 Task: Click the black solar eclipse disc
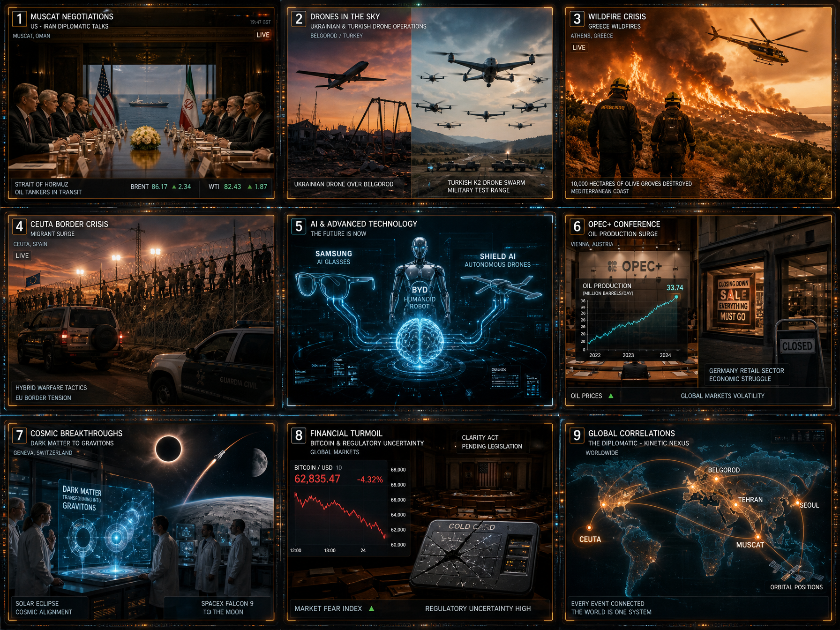point(168,449)
